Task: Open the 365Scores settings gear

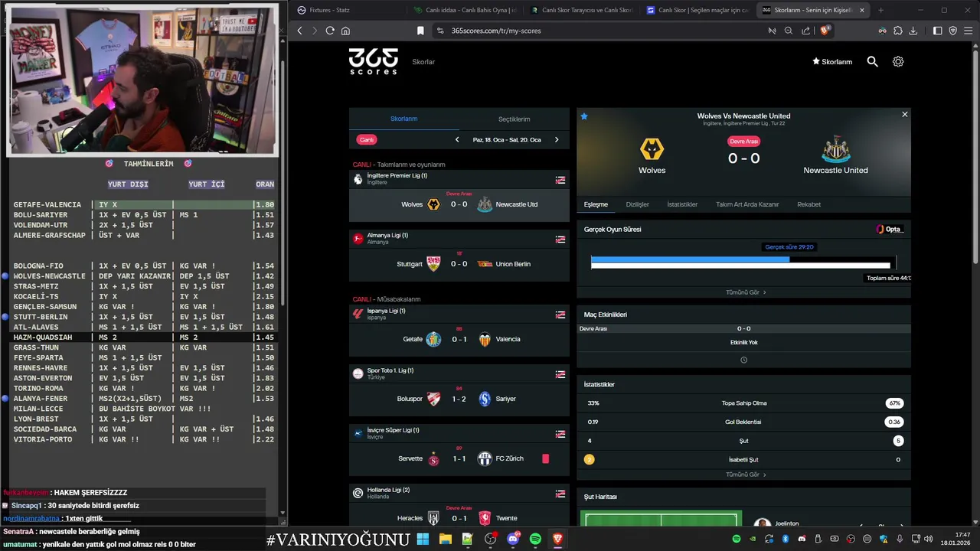Action: pyautogui.click(x=898, y=61)
